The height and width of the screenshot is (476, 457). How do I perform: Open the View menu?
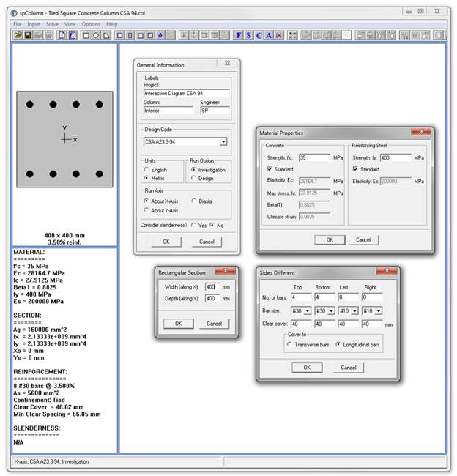70,24
